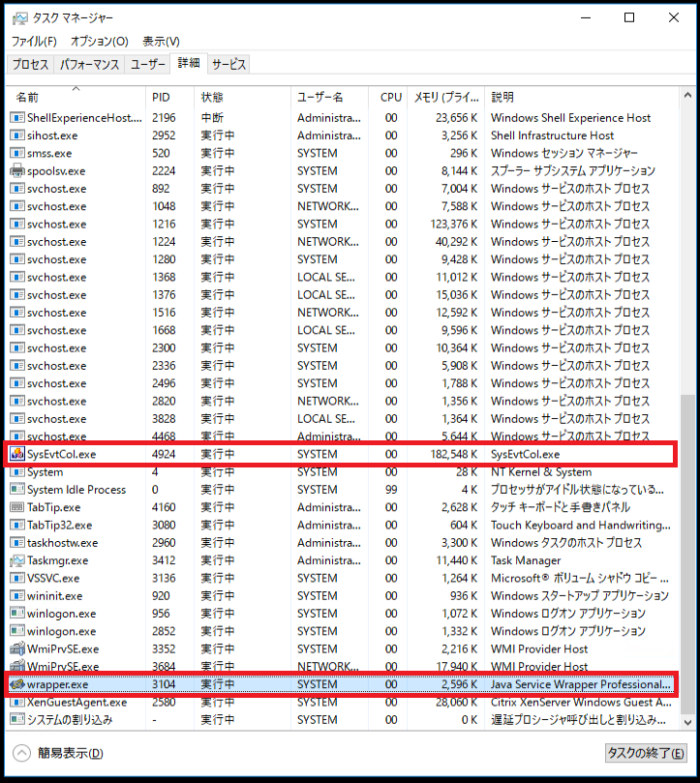The width and height of the screenshot is (700, 783).
Task: Click the smss.exe process icon
Action: tap(17, 153)
